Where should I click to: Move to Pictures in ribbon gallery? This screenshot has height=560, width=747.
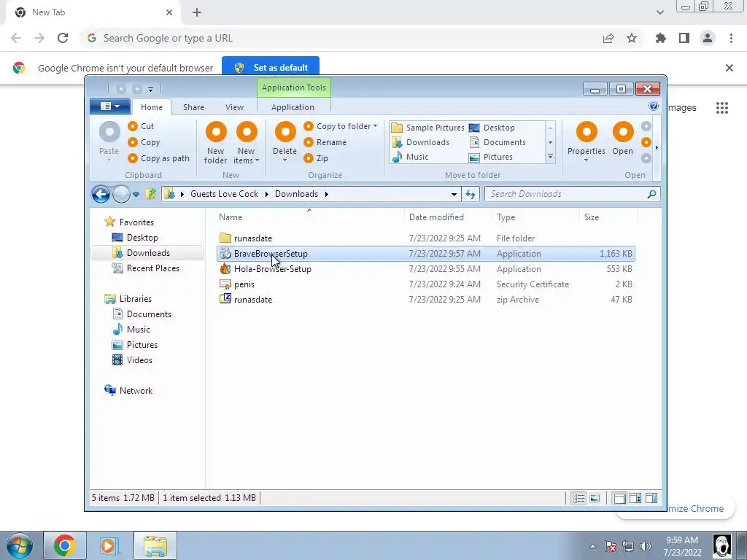491,157
